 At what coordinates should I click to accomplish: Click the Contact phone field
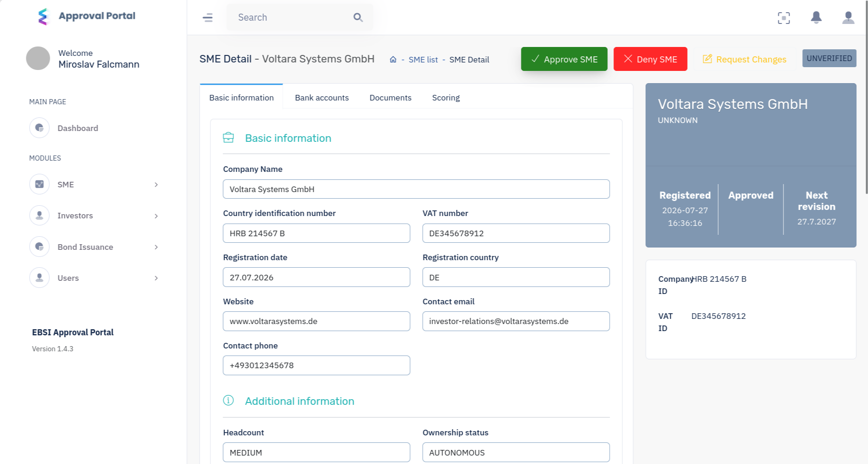click(x=316, y=365)
